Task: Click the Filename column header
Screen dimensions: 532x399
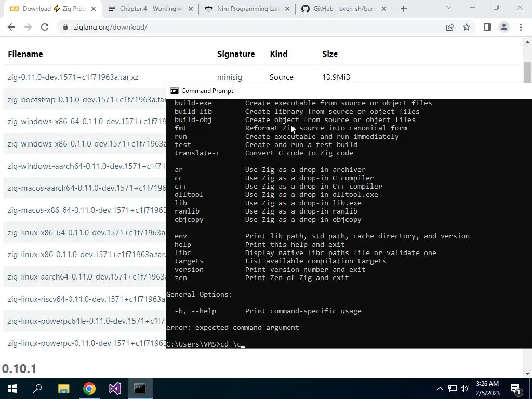Action: click(x=25, y=54)
